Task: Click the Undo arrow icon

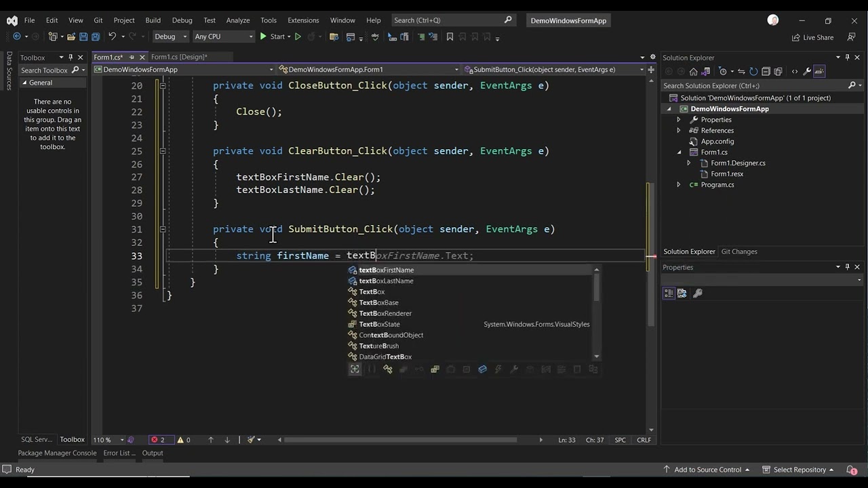Action: [x=113, y=37]
